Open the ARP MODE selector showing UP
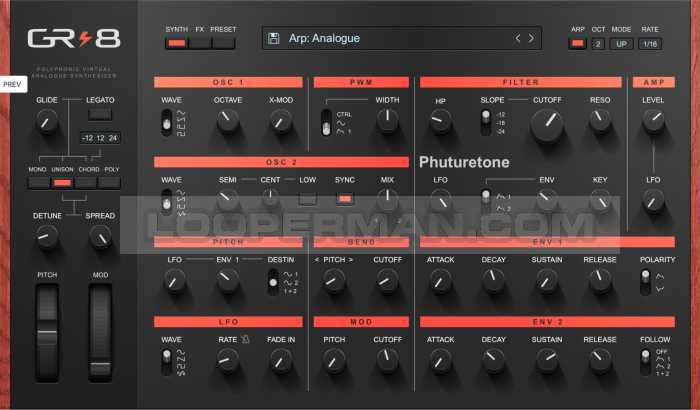Screen dimensions: 700x410 coord(621,44)
